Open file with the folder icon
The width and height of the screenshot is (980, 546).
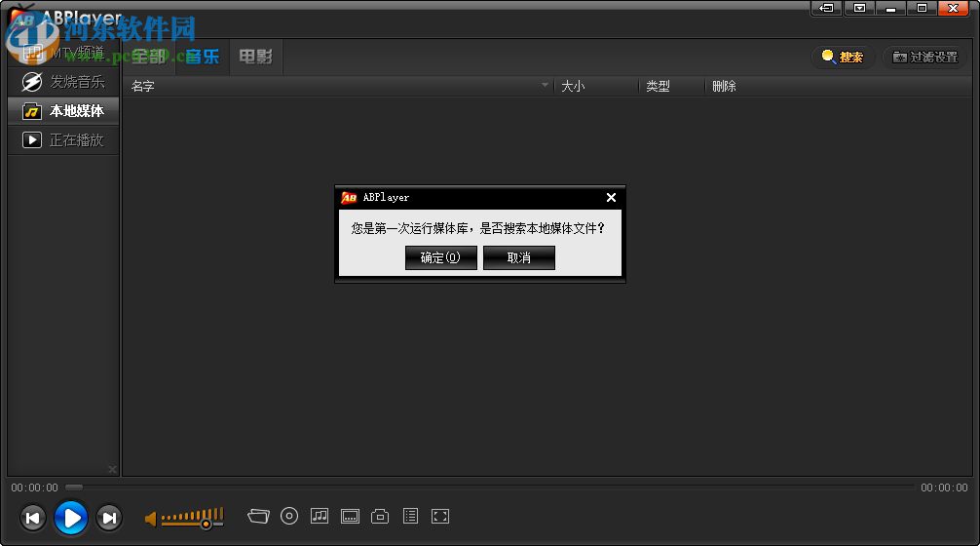tap(259, 516)
